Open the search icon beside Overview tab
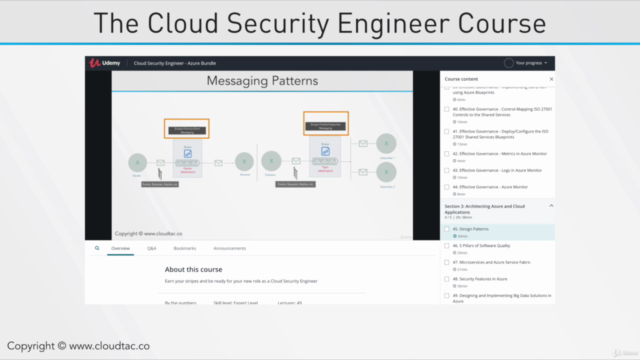640x360 pixels. pos(97,248)
